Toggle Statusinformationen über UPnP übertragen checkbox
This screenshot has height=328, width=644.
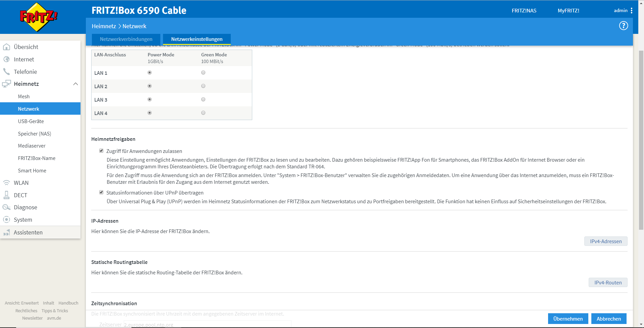point(101,192)
